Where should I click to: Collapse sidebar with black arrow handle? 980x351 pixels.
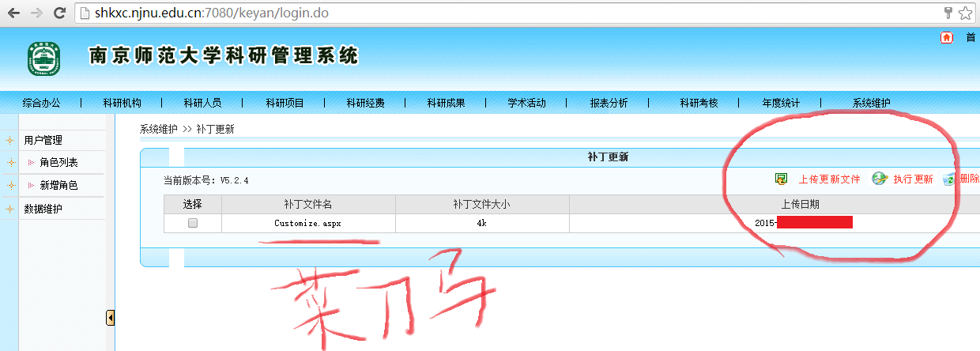(x=110, y=317)
